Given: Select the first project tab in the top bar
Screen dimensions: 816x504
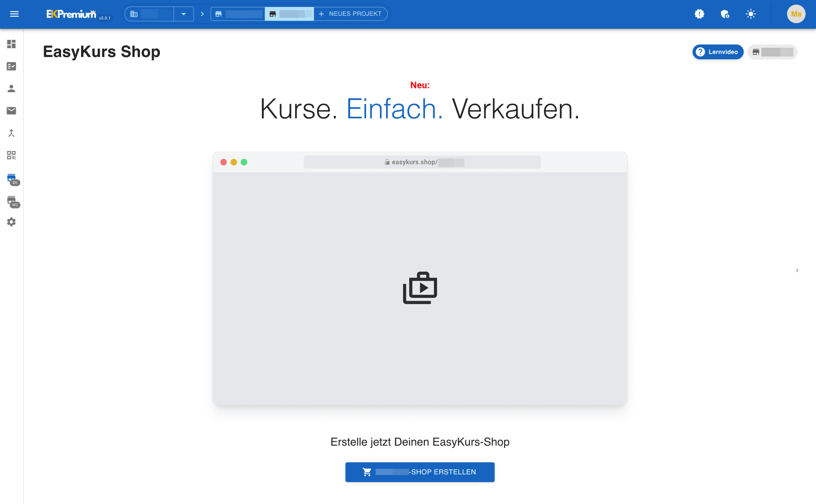Looking at the screenshot, I should point(237,13).
